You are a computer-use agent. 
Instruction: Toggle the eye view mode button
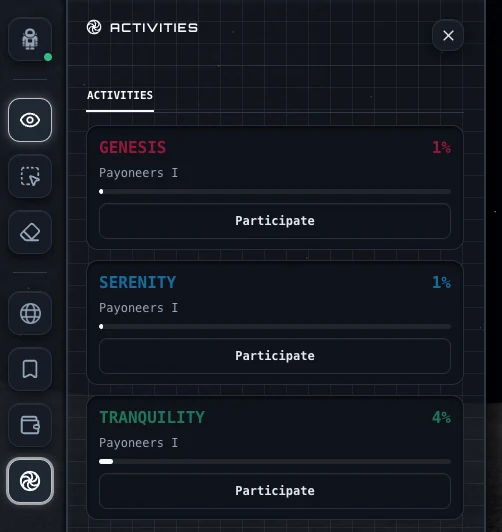[30, 120]
